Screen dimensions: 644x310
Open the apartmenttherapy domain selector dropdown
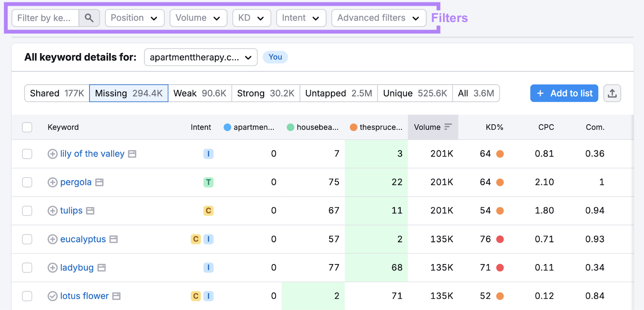coord(200,57)
